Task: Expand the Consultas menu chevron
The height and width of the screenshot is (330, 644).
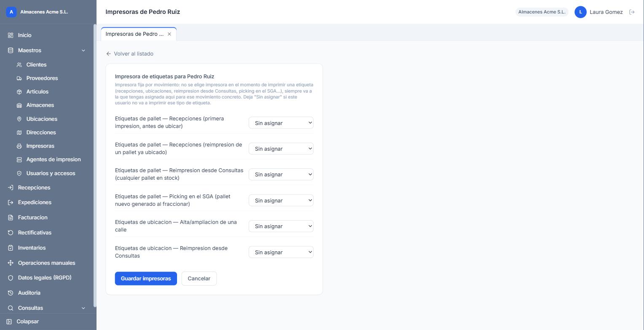Action: 83,308
